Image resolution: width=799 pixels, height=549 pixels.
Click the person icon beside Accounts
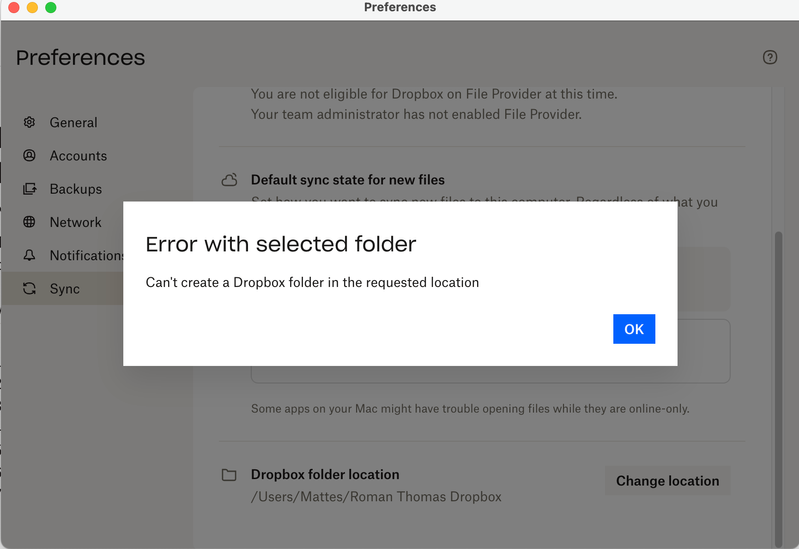[x=29, y=155]
